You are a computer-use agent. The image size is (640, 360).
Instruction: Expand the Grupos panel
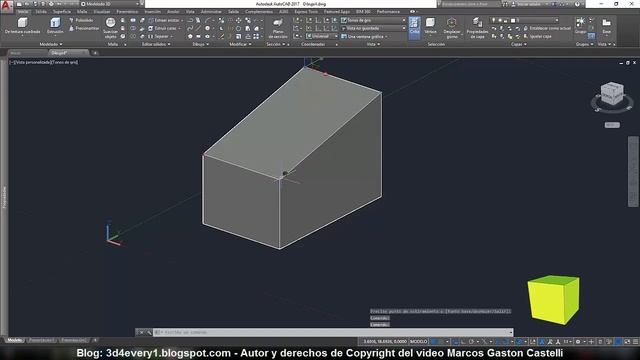[x=584, y=44]
